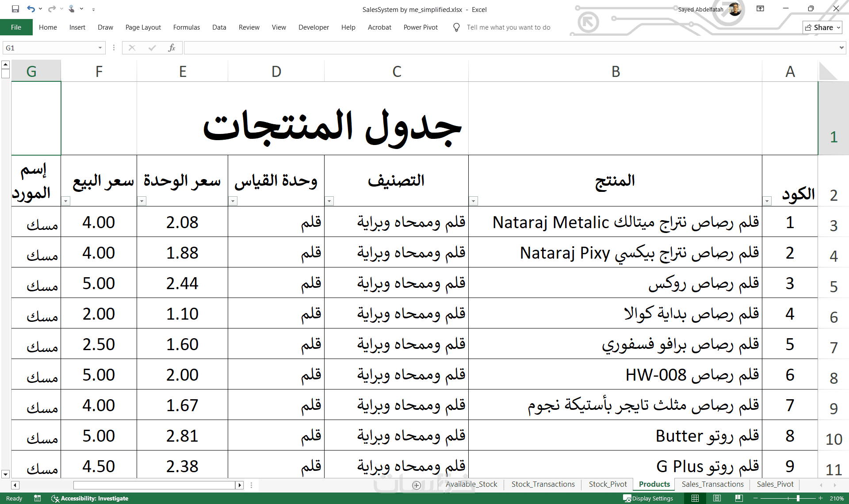Click the Save icon in quick access toolbar
The width and height of the screenshot is (849, 504).
coord(15,9)
